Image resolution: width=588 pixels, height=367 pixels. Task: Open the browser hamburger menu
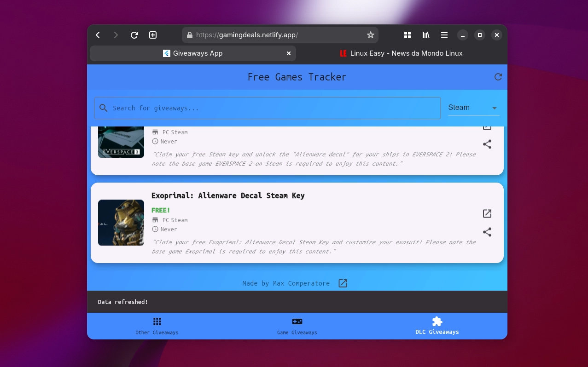click(x=444, y=35)
